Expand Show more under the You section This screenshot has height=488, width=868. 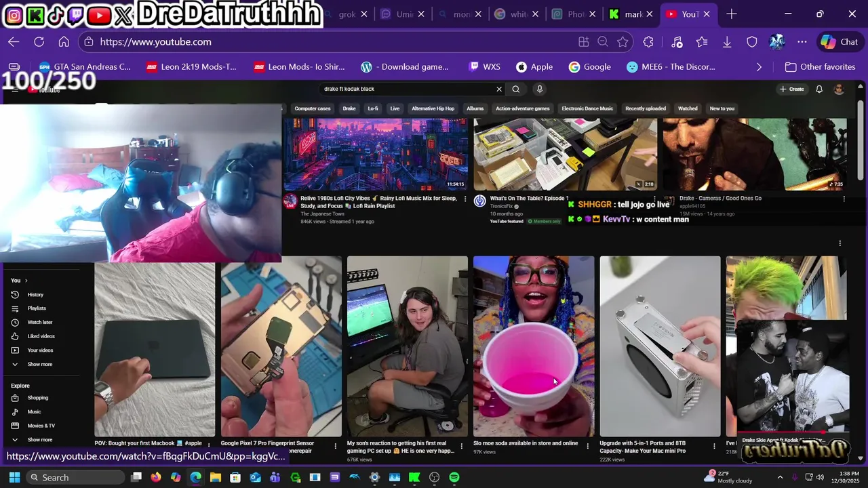click(x=39, y=365)
